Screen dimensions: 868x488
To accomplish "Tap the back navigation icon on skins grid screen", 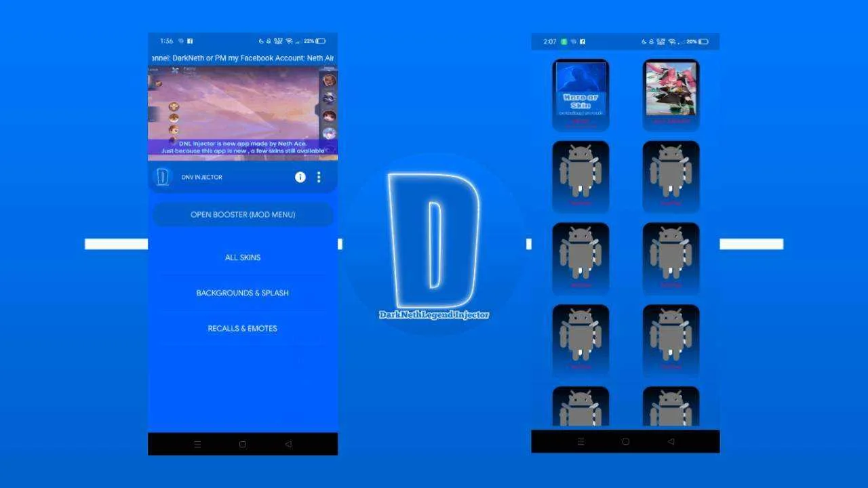I will click(x=671, y=441).
